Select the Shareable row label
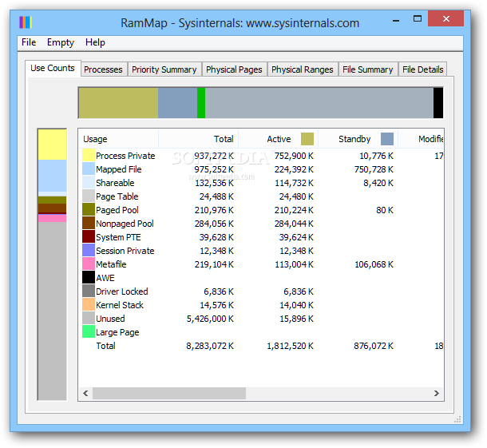The image size is (487, 448). [115, 183]
